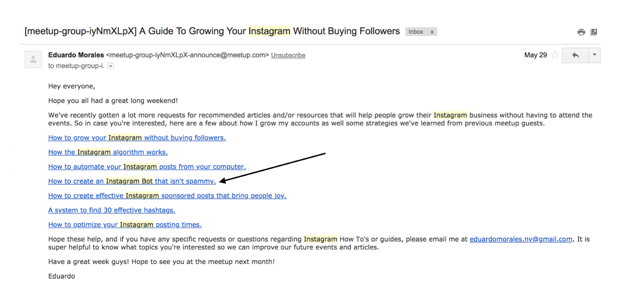Show recipient details next to meetup-group-i
The height and width of the screenshot is (306, 644).
pos(111,66)
